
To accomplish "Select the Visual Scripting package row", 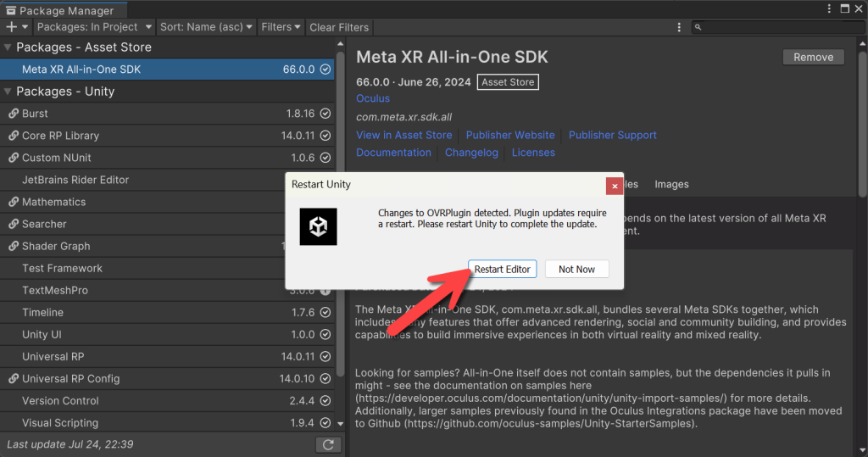I will point(167,422).
